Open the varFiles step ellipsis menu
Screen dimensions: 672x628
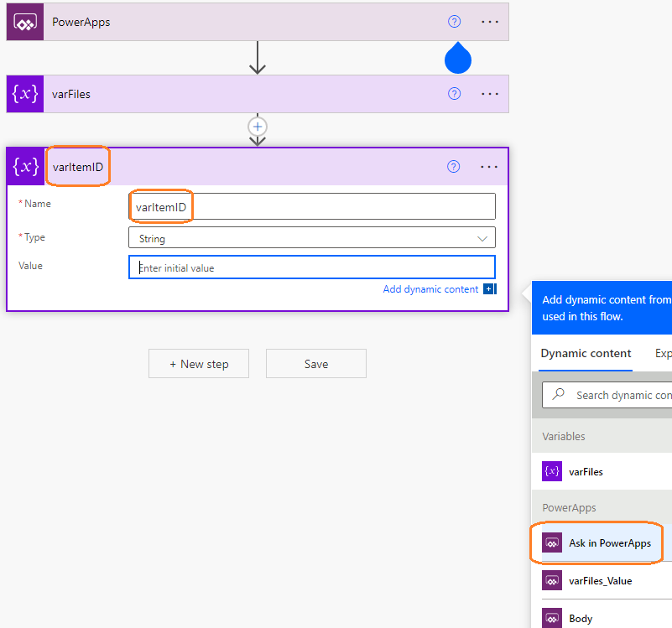pyautogui.click(x=489, y=94)
